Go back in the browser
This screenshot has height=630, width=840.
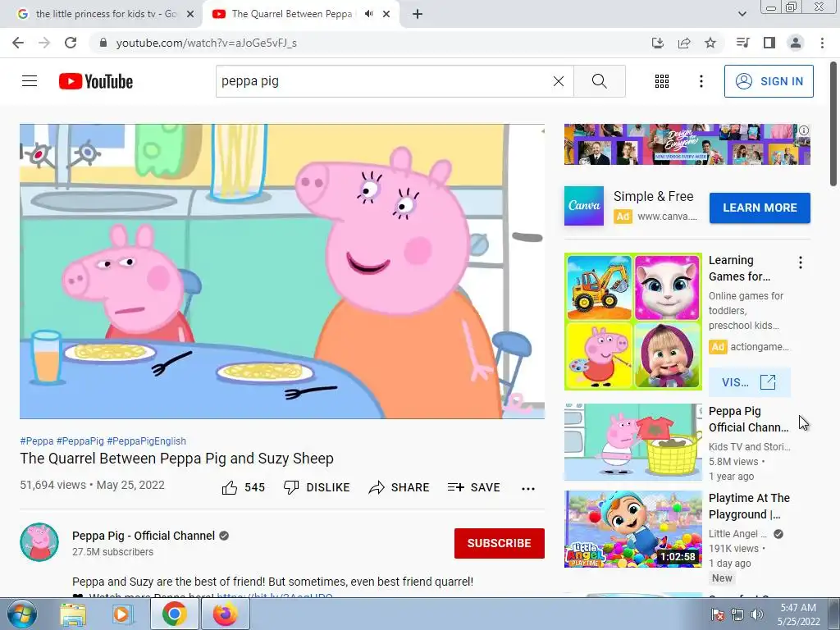[x=18, y=43]
